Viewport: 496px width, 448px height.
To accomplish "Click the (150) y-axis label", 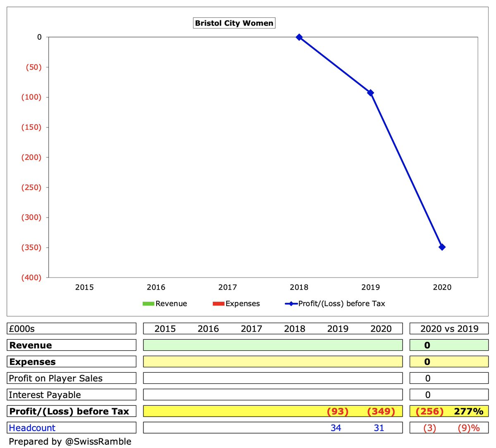I will coord(32,127).
